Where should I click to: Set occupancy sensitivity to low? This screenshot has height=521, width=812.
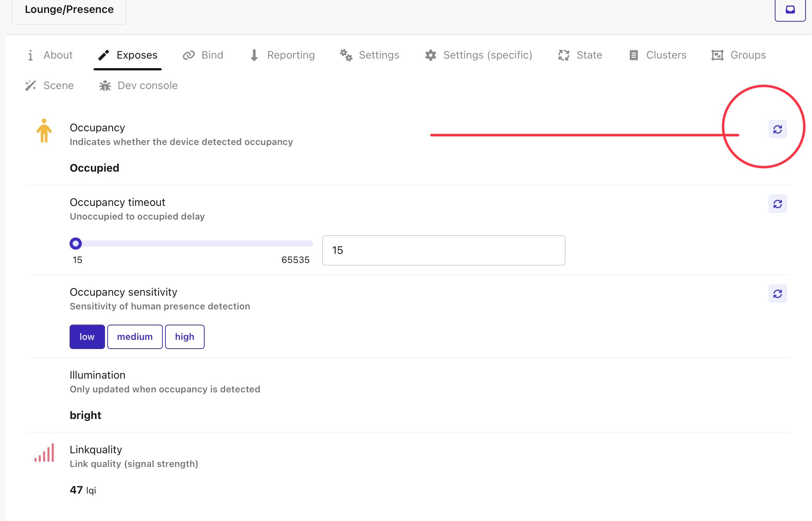[x=87, y=337]
